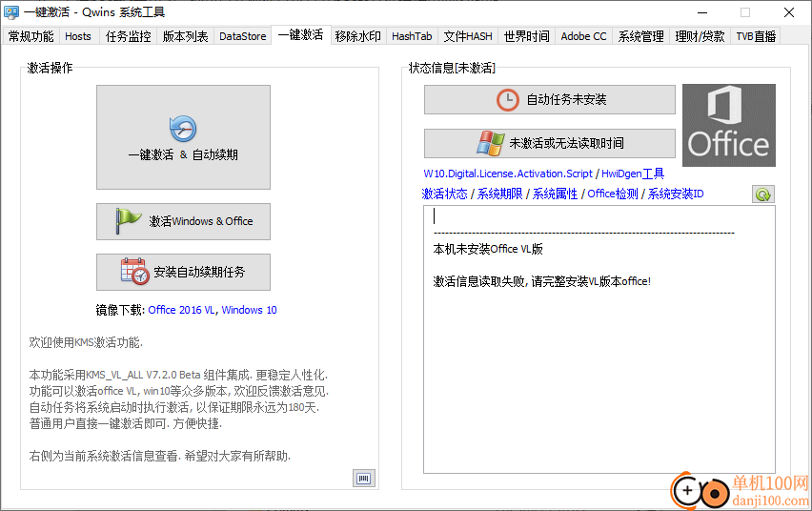Image resolution: width=812 pixels, height=511 pixels.
Task: Open the 理财/贷款 tab
Action: coord(700,36)
